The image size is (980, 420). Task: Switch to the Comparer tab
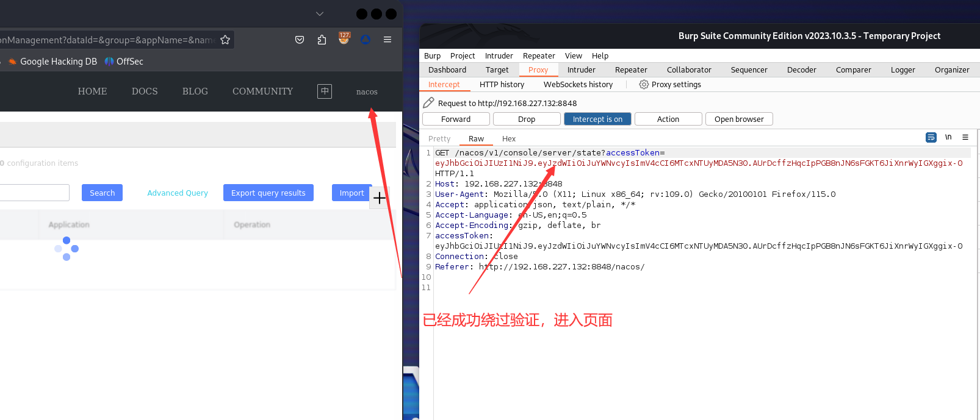coord(854,70)
